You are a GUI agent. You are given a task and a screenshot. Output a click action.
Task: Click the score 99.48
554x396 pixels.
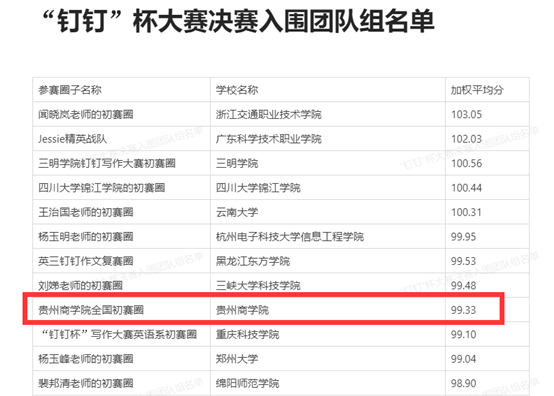coord(464,285)
